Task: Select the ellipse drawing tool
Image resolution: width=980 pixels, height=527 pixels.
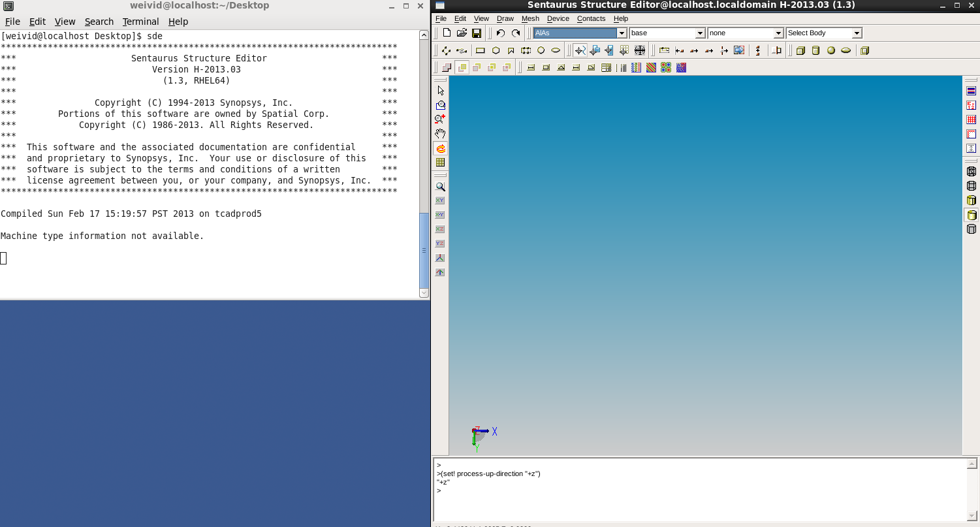Action: click(556, 50)
